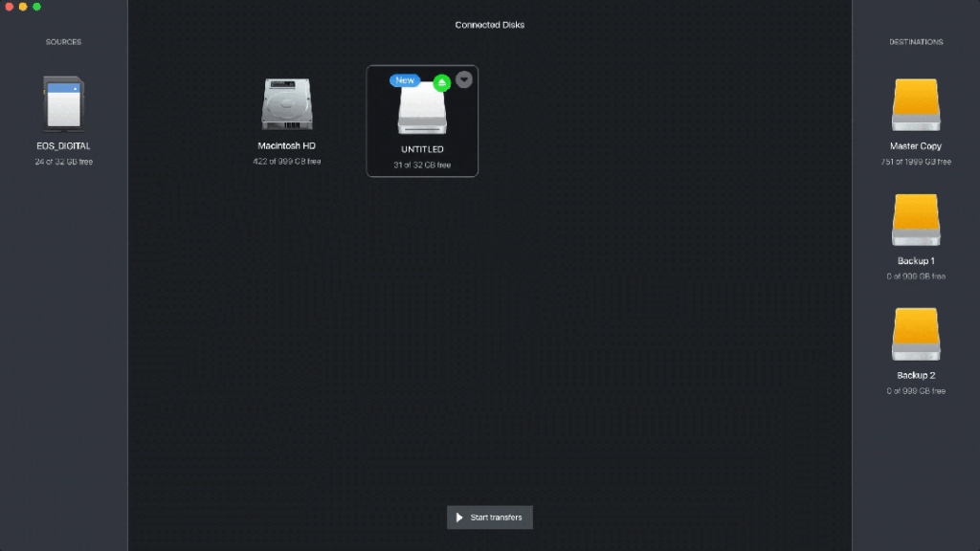Maximize the window using the green button
This screenshot has width=980, height=551.
[x=37, y=7]
